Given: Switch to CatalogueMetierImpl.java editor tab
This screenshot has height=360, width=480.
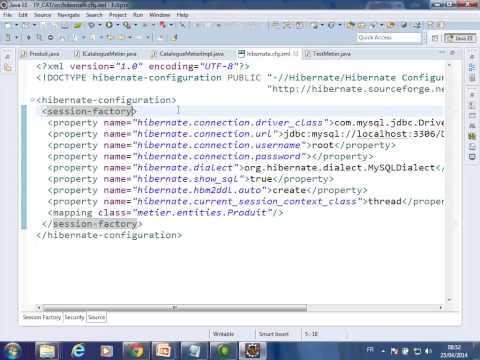Looking at the screenshot, I should (188, 54).
